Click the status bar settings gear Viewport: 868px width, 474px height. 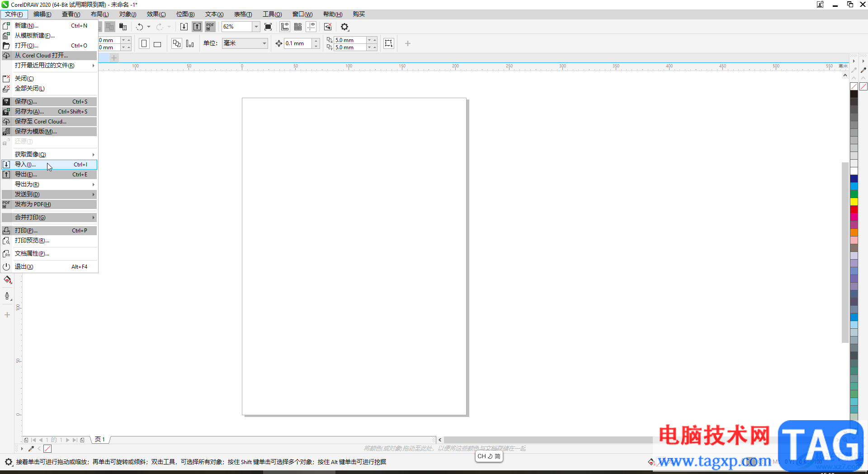8,462
